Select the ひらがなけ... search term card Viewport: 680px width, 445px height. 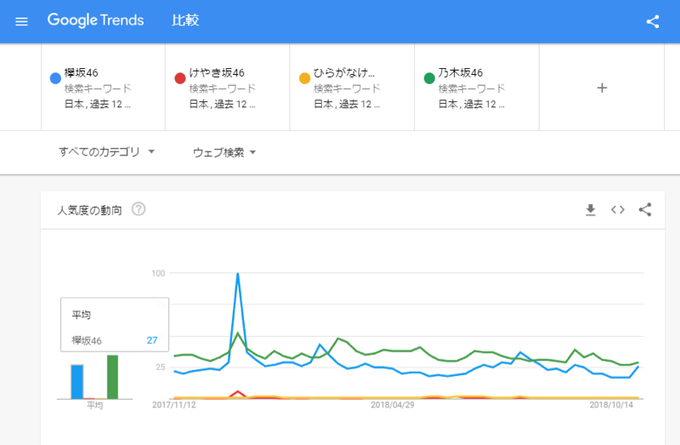point(352,87)
